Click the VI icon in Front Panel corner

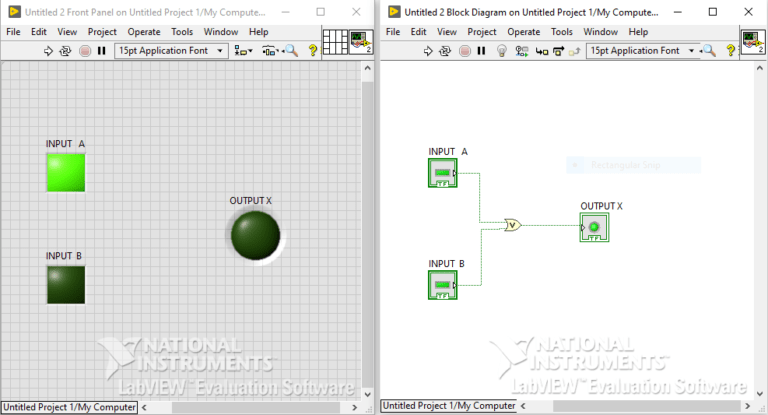[x=361, y=42]
